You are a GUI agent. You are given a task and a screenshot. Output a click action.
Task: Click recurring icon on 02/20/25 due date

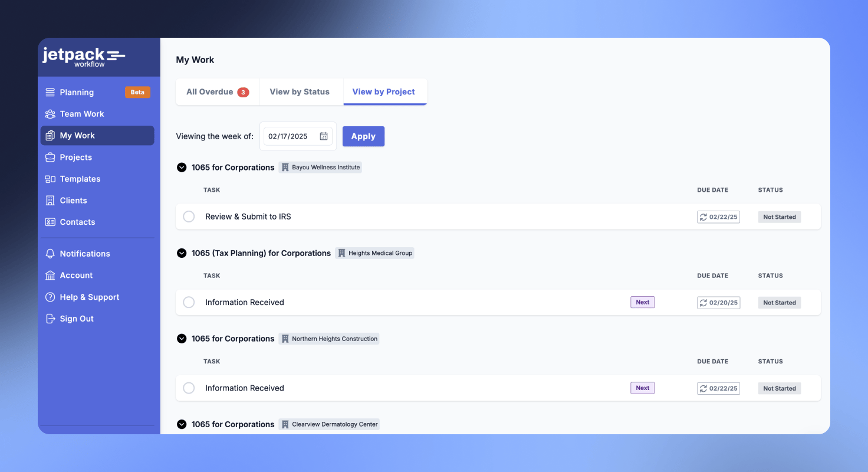703,303
